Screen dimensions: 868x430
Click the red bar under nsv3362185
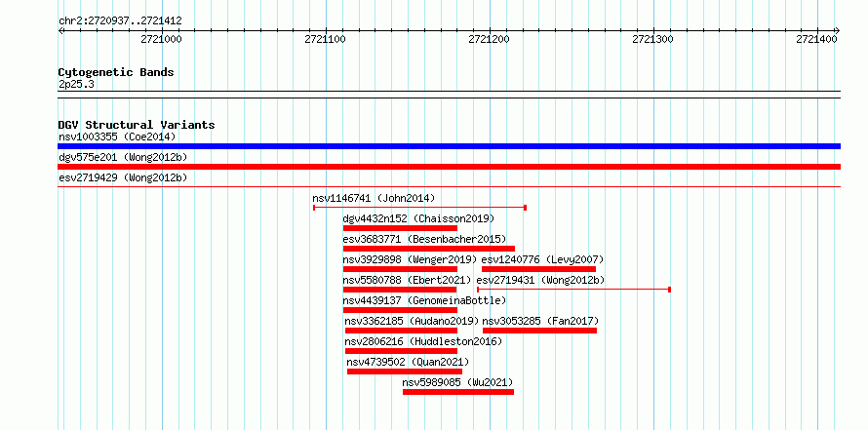click(402, 331)
